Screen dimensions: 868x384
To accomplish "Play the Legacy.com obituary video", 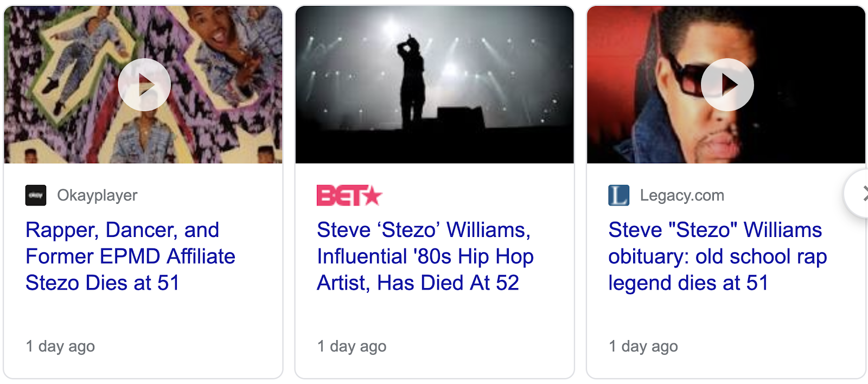I will (x=727, y=85).
